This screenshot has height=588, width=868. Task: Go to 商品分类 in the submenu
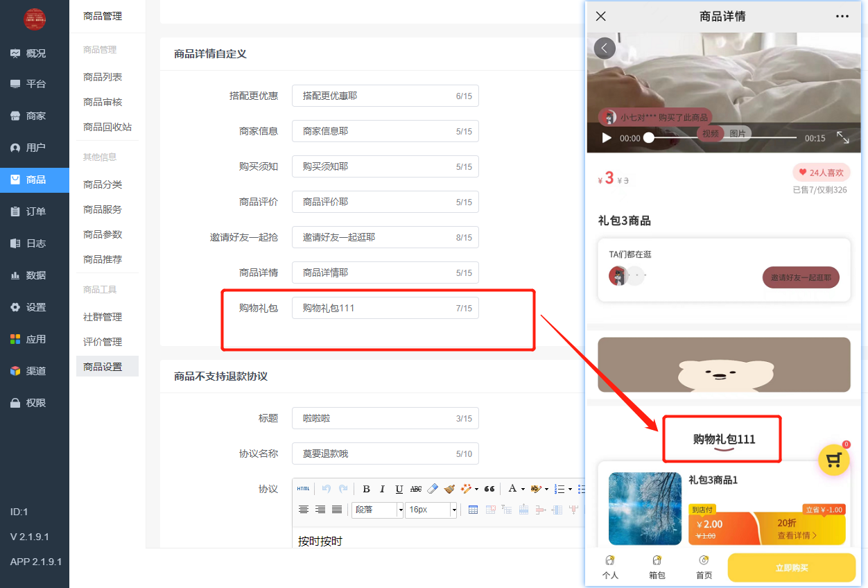click(103, 184)
